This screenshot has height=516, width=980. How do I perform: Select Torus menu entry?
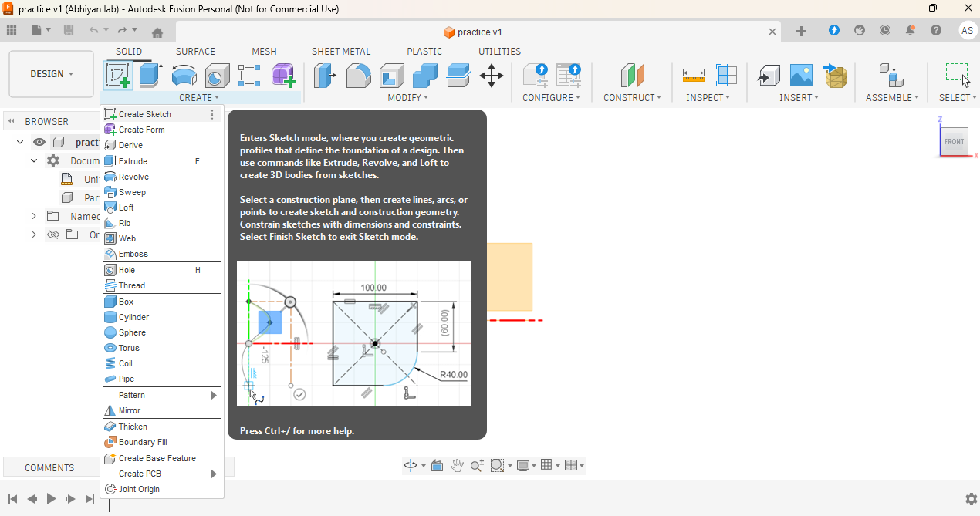coord(161,348)
